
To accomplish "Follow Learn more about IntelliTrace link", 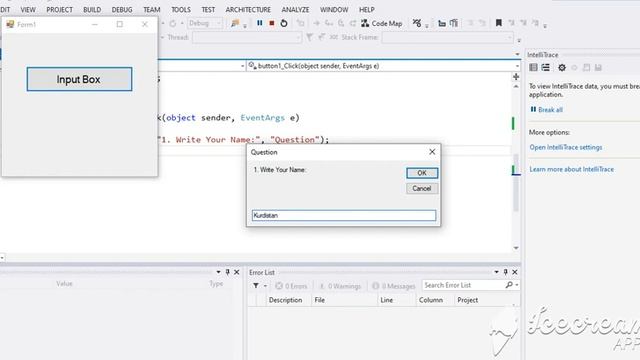I will (571, 169).
